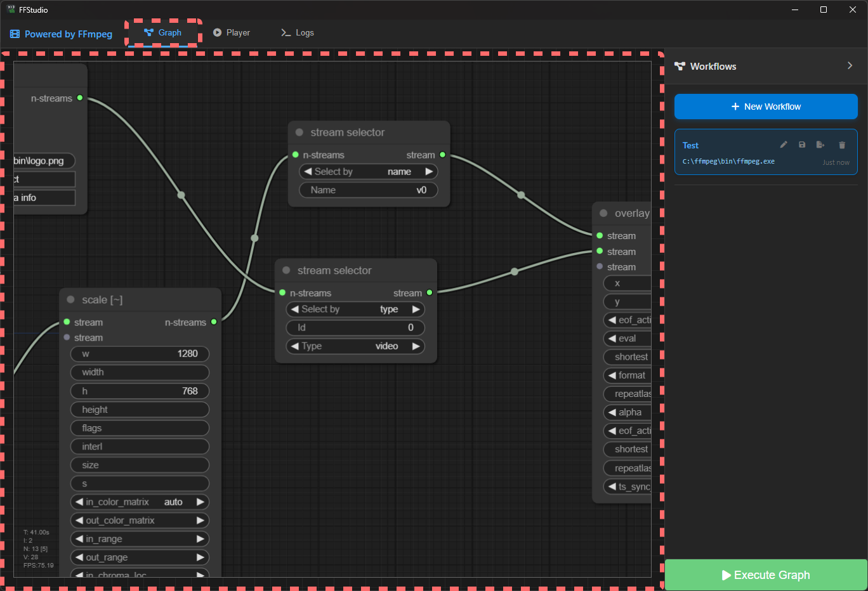Run the Execute Graph button
Viewport: 868px width, 591px height.
[x=766, y=575]
